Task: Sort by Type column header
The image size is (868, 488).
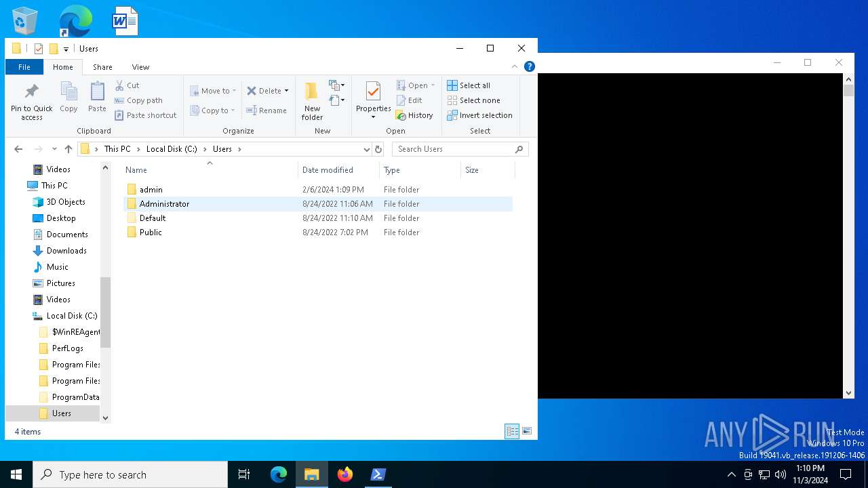Action: pos(420,170)
